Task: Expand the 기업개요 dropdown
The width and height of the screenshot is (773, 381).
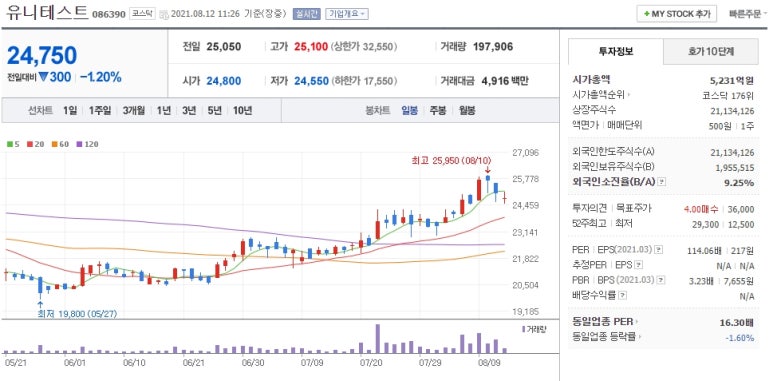Action: pos(347,14)
